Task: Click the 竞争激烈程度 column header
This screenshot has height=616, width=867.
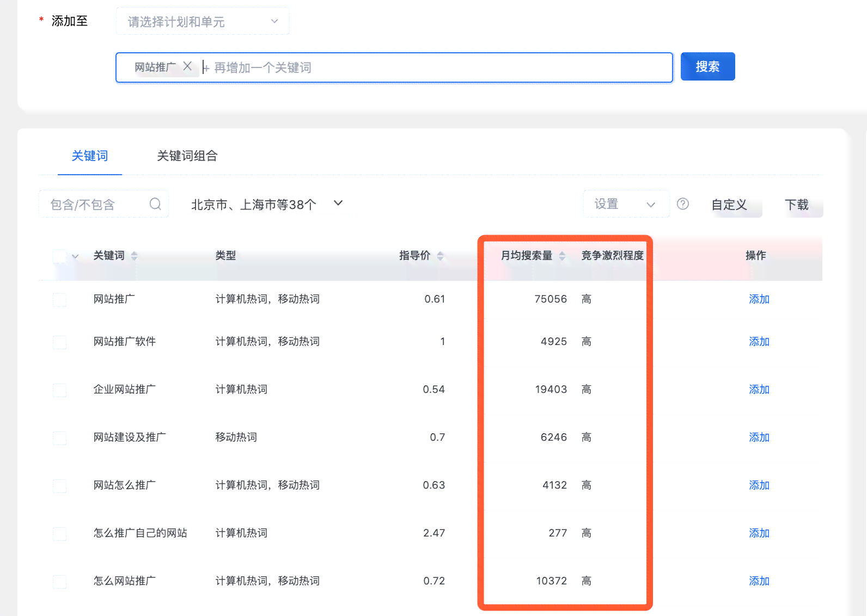Action: [613, 256]
